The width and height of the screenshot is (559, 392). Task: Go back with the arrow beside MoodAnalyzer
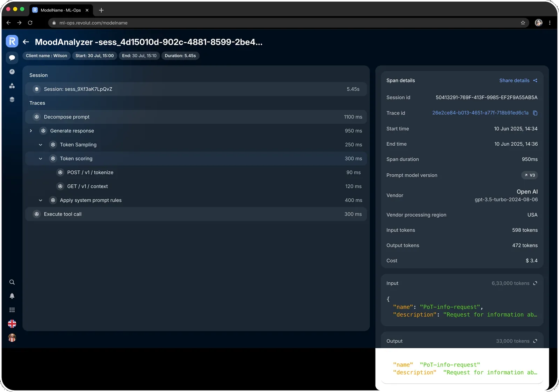point(26,42)
